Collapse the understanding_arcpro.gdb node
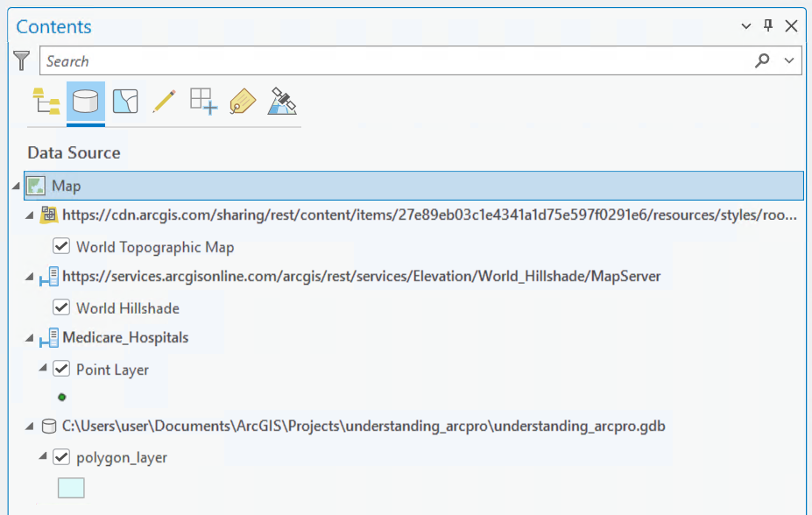Screen dimensions: 812x515 click(x=30, y=427)
